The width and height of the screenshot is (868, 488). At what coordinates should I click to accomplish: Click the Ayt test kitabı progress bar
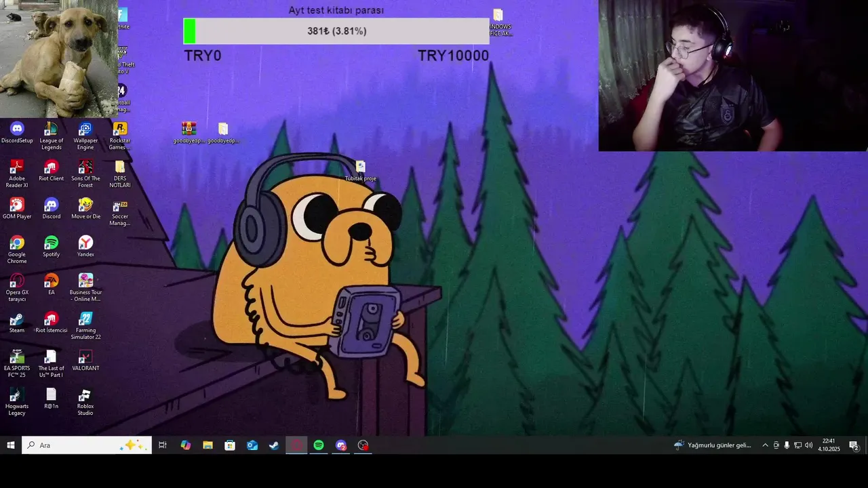(336, 31)
